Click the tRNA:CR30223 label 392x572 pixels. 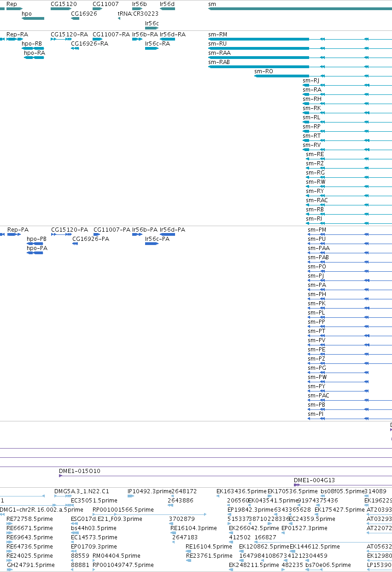point(138,13)
